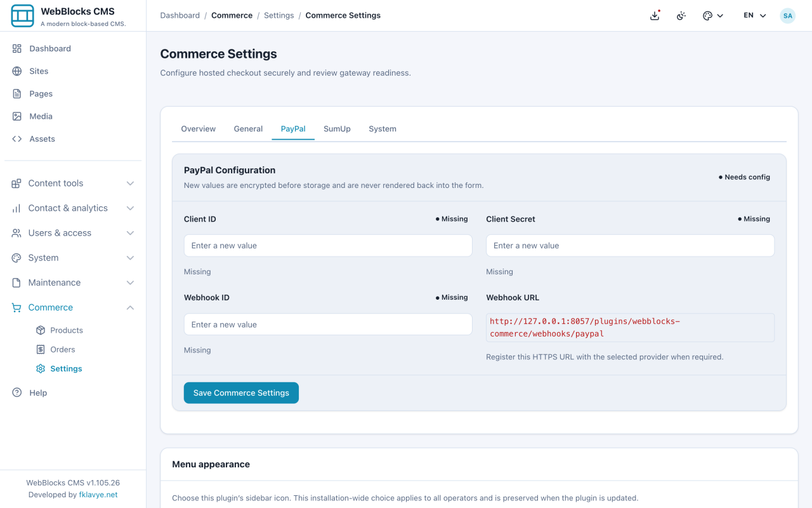Click the WebBlocks CMS v1.105.26 version text
Image resolution: width=812 pixels, height=508 pixels.
tap(73, 483)
